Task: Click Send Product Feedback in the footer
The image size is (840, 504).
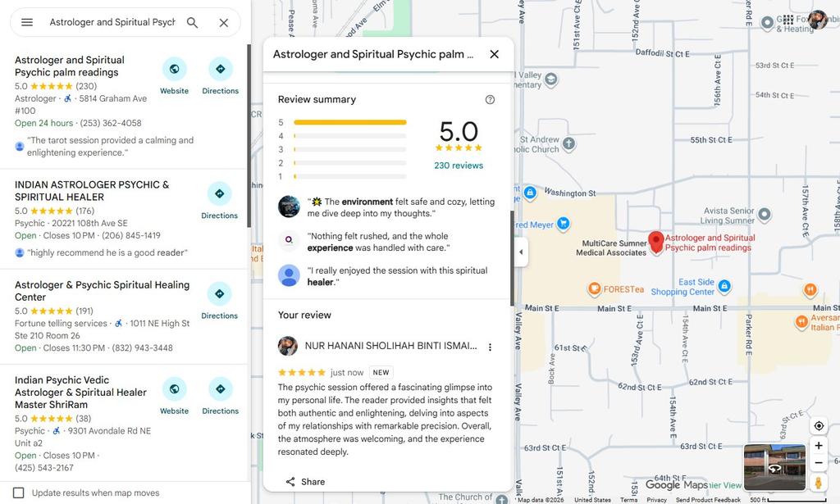Action: coord(708,500)
